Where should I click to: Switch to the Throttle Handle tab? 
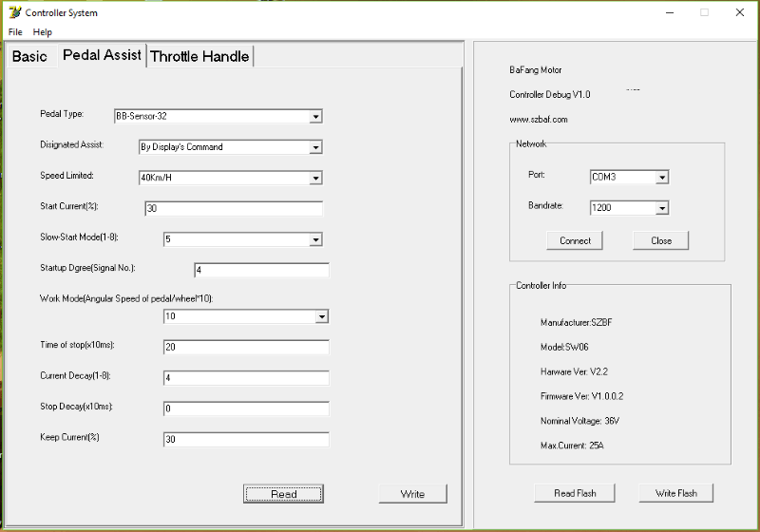click(199, 56)
